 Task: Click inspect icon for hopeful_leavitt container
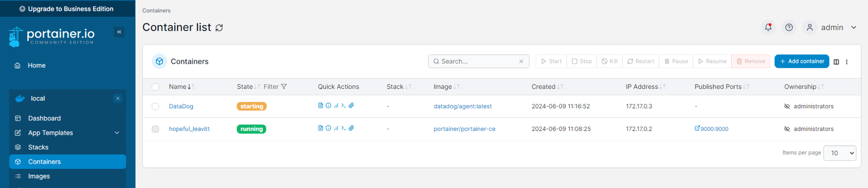tap(328, 128)
